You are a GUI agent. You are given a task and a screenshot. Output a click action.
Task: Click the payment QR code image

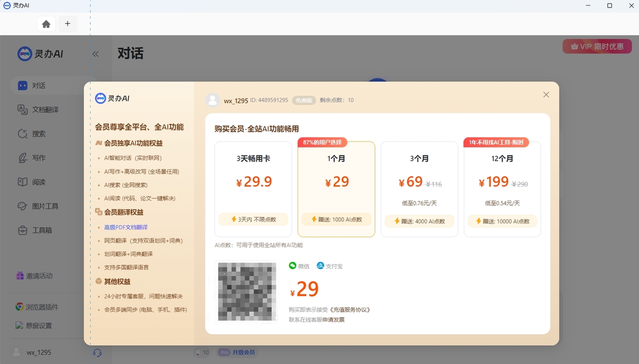[x=246, y=292]
